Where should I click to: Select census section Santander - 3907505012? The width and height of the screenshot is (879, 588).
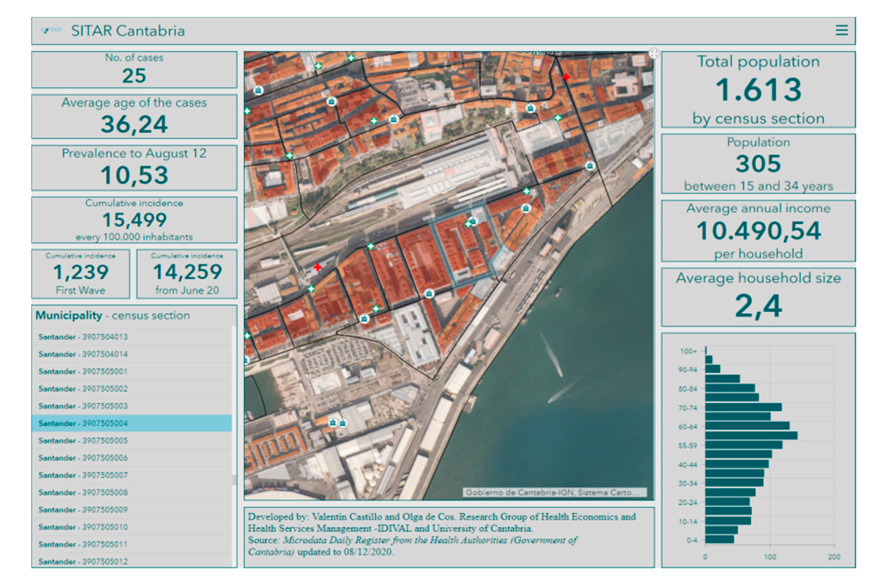point(83,561)
